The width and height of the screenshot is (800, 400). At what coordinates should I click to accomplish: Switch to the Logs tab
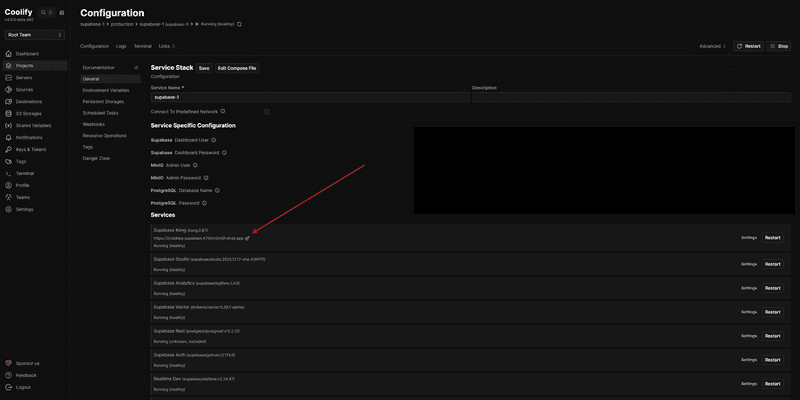121,46
